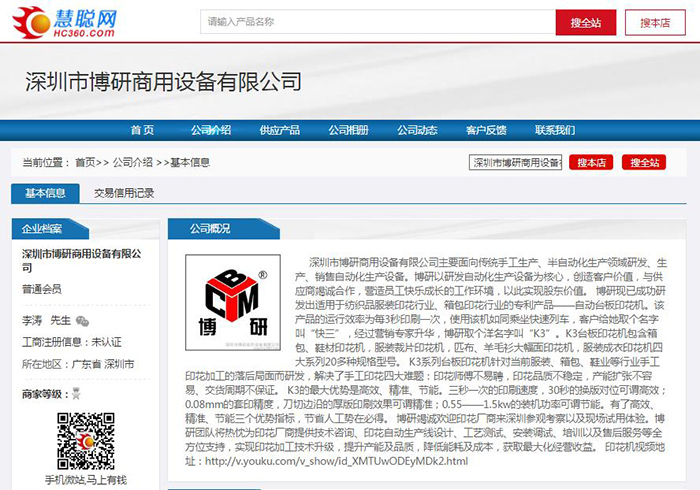Click the 商家等级 medal icon
The width and height of the screenshot is (700, 490).
(76, 394)
